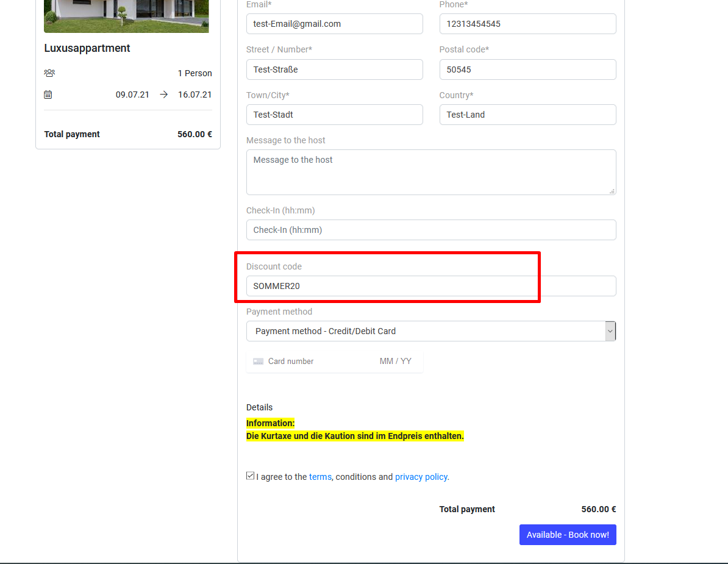Click the Kurtaxe und Kaution notice text
This screenshot has height=564, width=728.
tap(355, 437)
